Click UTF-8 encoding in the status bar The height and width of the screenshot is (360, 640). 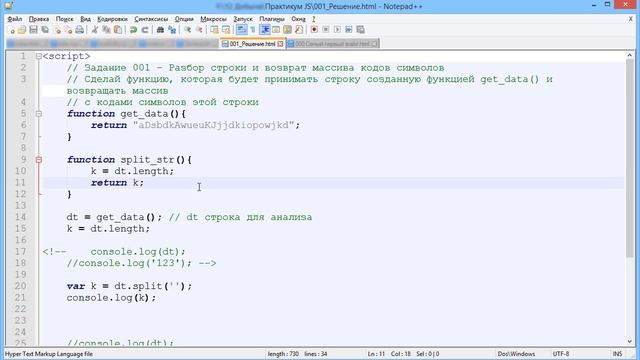(560, 354)
